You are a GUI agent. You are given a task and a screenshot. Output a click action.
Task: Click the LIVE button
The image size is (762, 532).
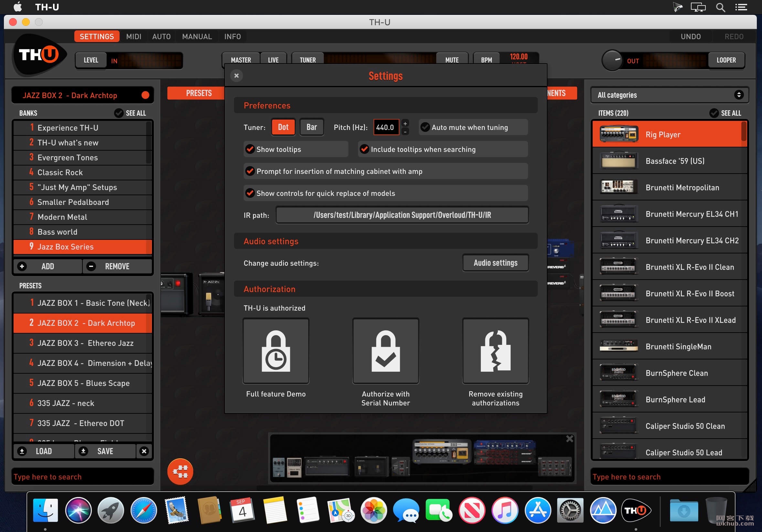[x=273, y=60]
